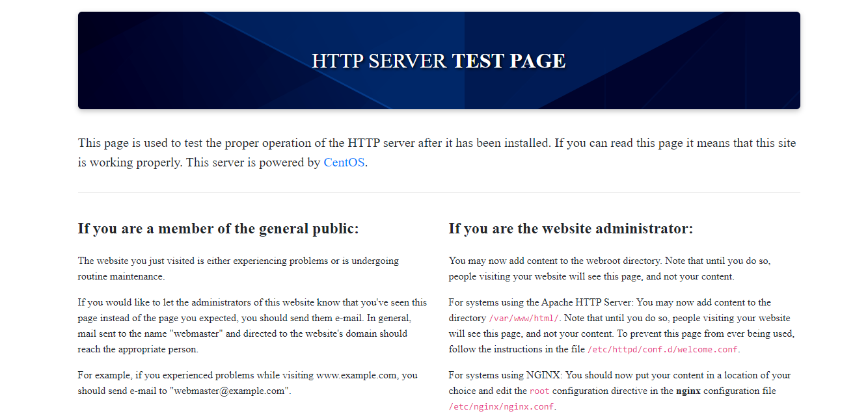This screenshot has width=868, height=418.
Task: Open the CentOS link
Action: [x=344, y=163]
